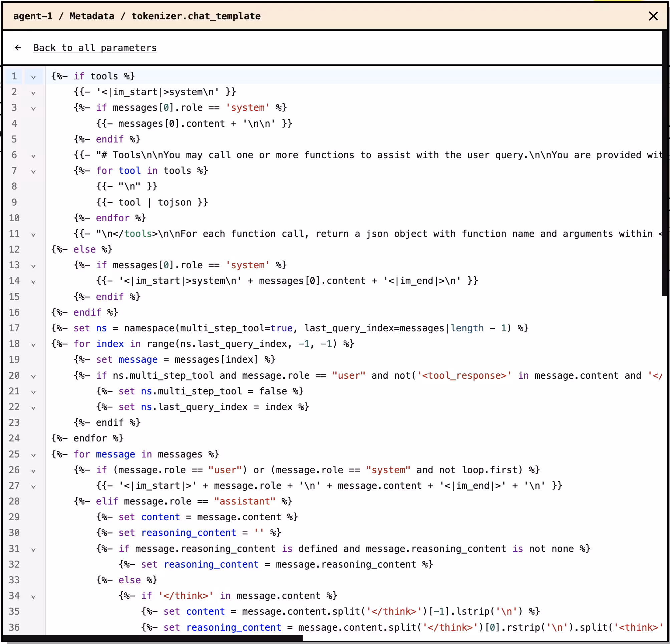Viewport: 670px width, 644px height.
Task: Click the horizontal scrollbar thumb at bottom
Action: click(152, 638)
